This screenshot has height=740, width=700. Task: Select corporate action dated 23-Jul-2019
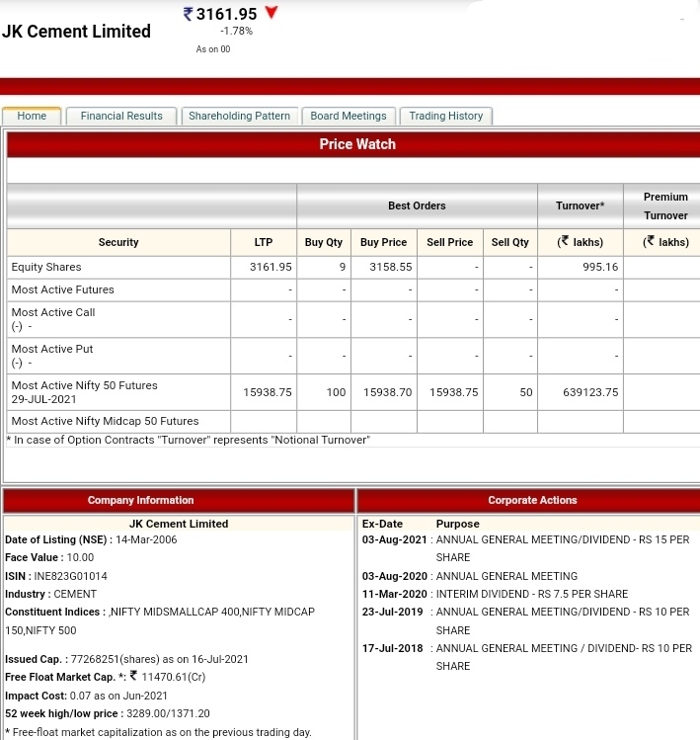click(392, 613)
